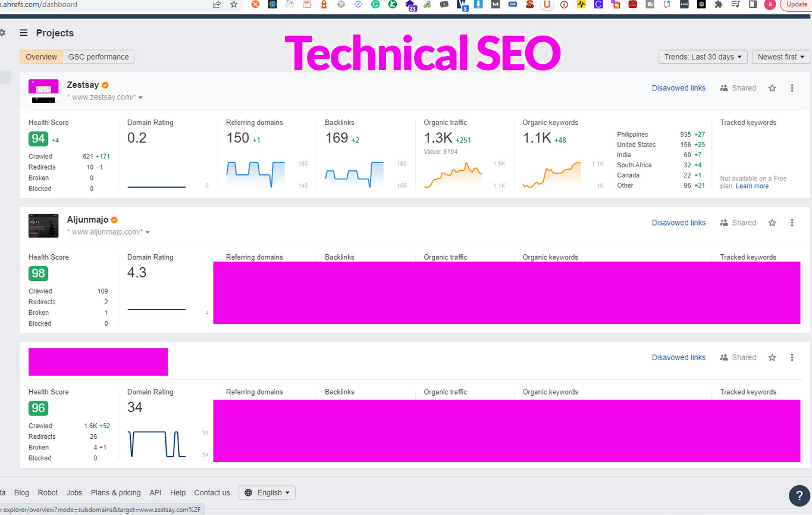Expand the aljunmajo.com URL scope dropdown
The width and height of the screenshot is (812, 515).
pyautogui.click(x=148, y=232)
